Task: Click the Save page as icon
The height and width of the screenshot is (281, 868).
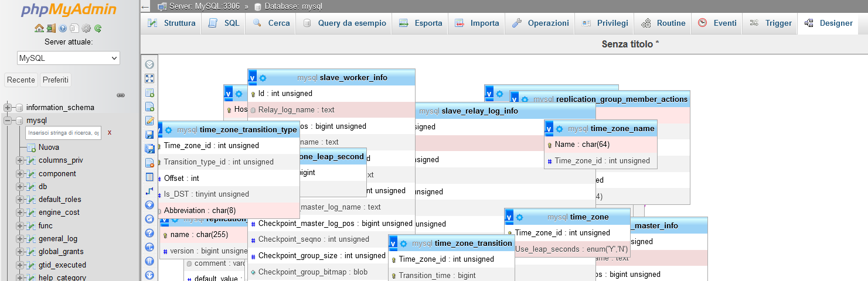Action: click(x=149, y=149)
